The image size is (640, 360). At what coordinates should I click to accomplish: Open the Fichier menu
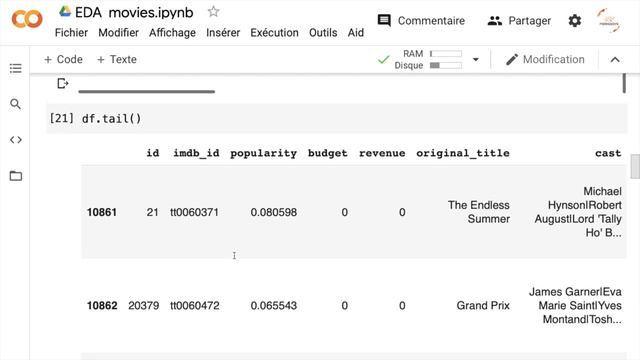point(71,33)
